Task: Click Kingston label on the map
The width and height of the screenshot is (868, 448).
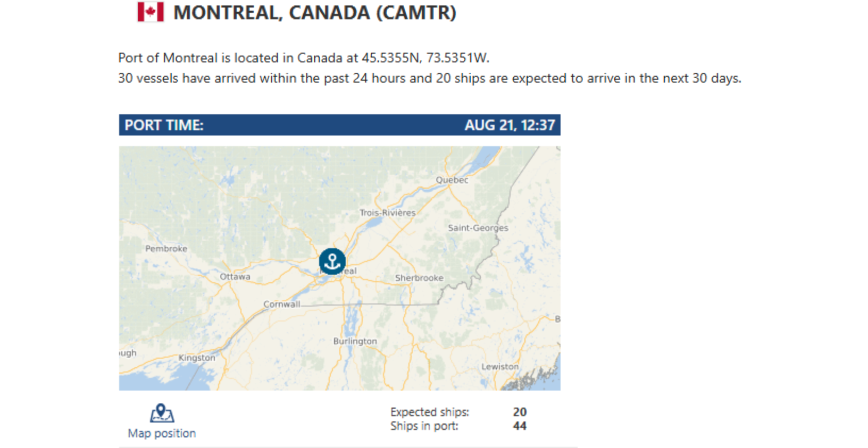Action: coord(197,358)
